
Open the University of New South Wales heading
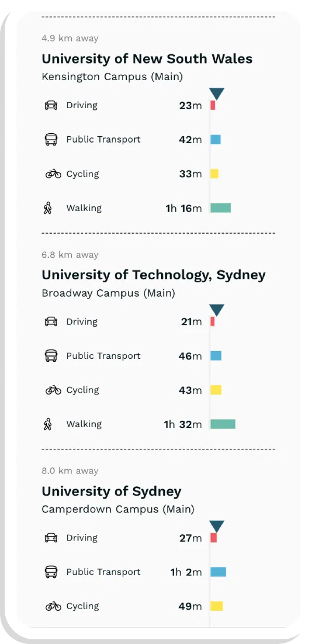click(147, 58)
